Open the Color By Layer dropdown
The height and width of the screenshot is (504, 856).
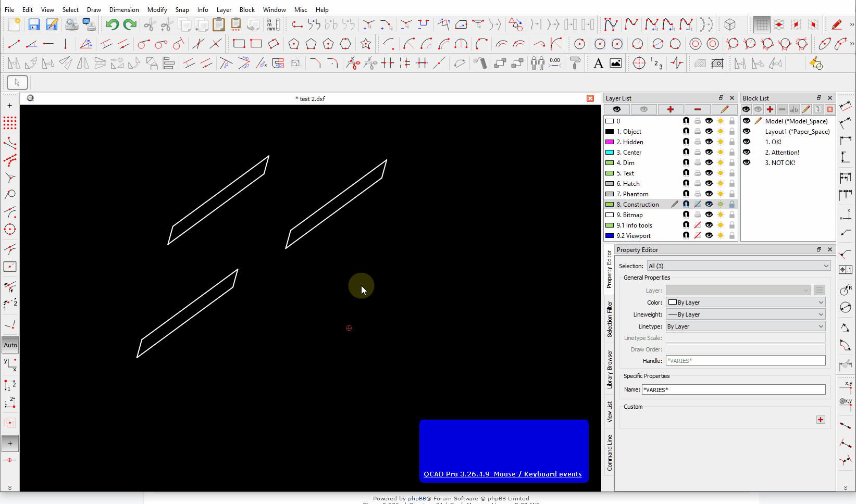point(746,302)
